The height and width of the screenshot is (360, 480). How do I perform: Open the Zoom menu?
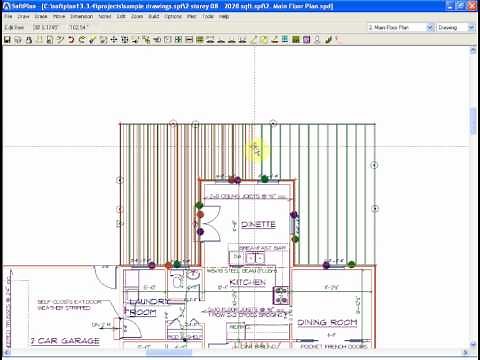137,16
